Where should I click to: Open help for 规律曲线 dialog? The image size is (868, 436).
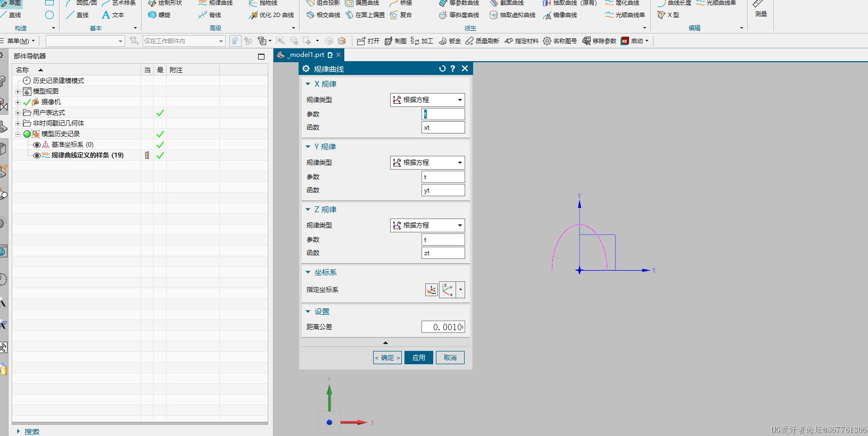453,69
